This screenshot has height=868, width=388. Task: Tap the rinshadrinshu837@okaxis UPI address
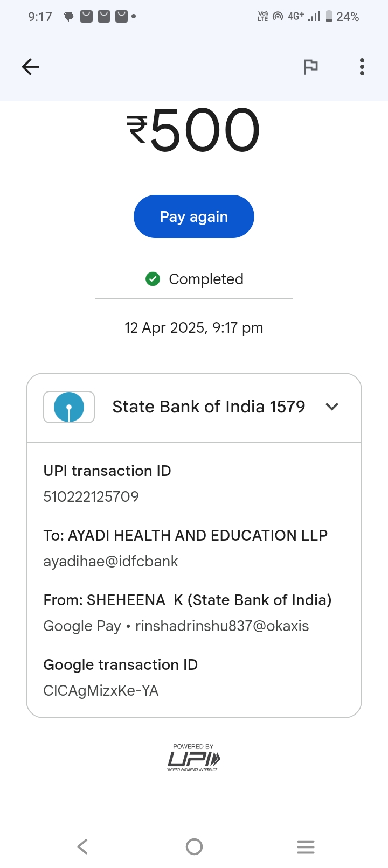(222, 626)
